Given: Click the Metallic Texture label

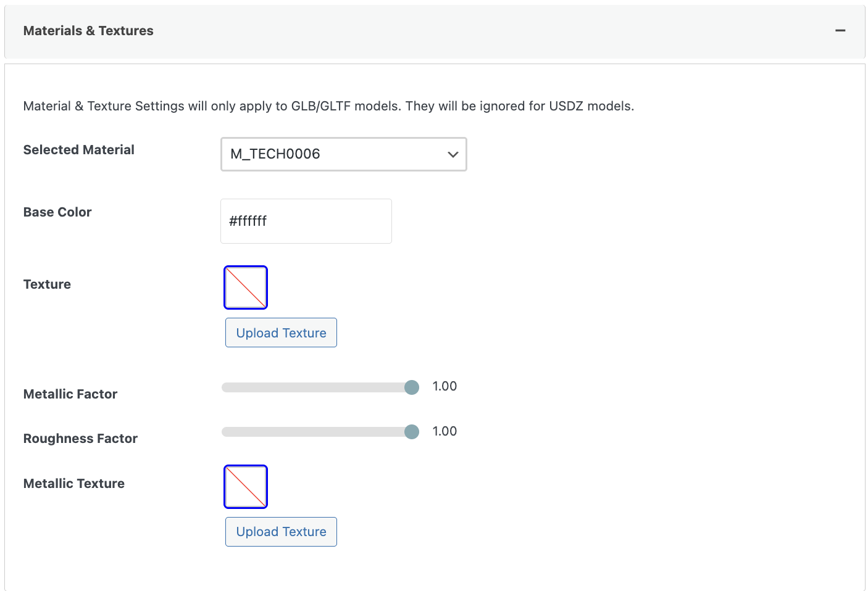Looking at the screenshot, I should (74, 484).
